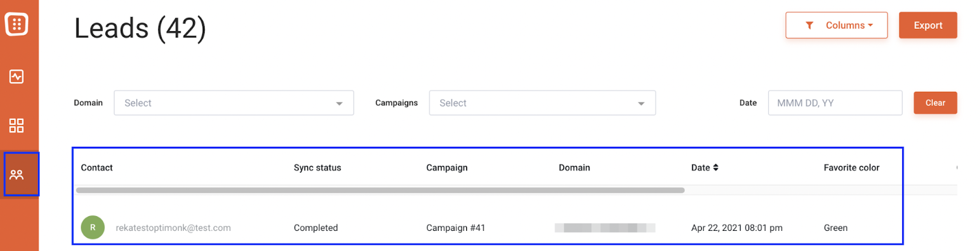Open the dashboard grid sidebar icon
This screenshot has height=251, width=980.
[x=17, y=125]
